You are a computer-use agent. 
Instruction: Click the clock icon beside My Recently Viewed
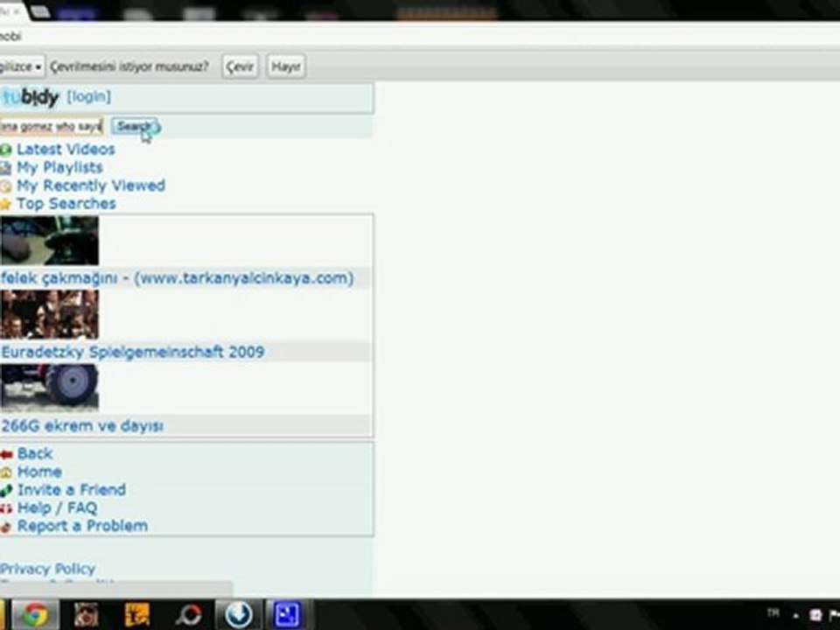[5, 186]
